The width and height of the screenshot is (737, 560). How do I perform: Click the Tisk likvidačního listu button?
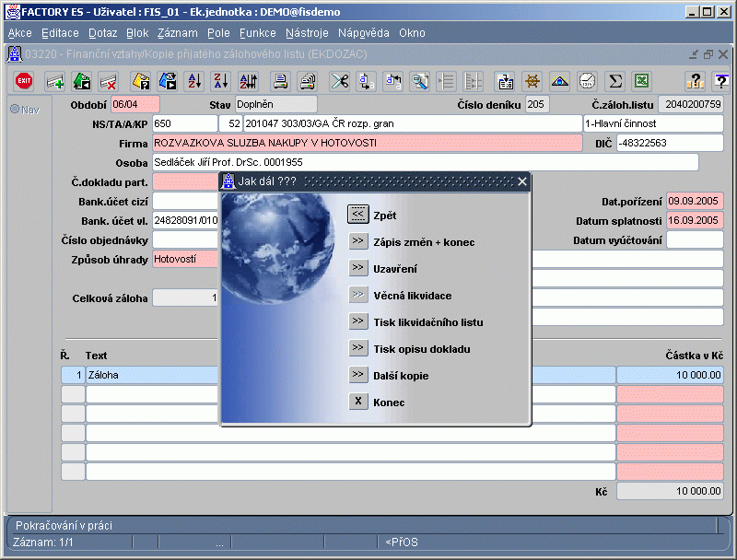(x=358, y=321)
